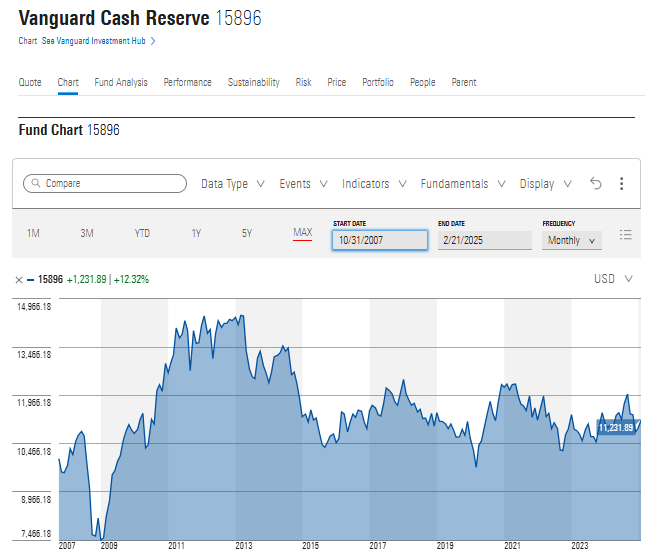This screenshot has height=556, width=645.
Task: Click the +1,231.89 change value
Action: [x=86, y=280]
